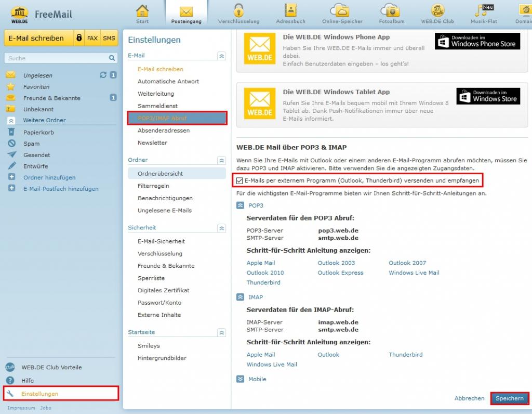This screenshot has width=532, height=414.
Task: Click the refresh icon next to Ungelesen
Action: pyautogui.click(x=103, y=75)
